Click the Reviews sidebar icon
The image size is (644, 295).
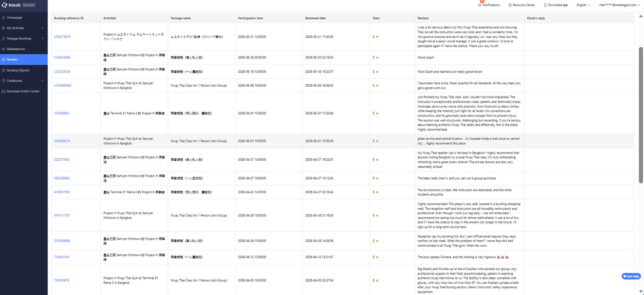click(4, 60)
